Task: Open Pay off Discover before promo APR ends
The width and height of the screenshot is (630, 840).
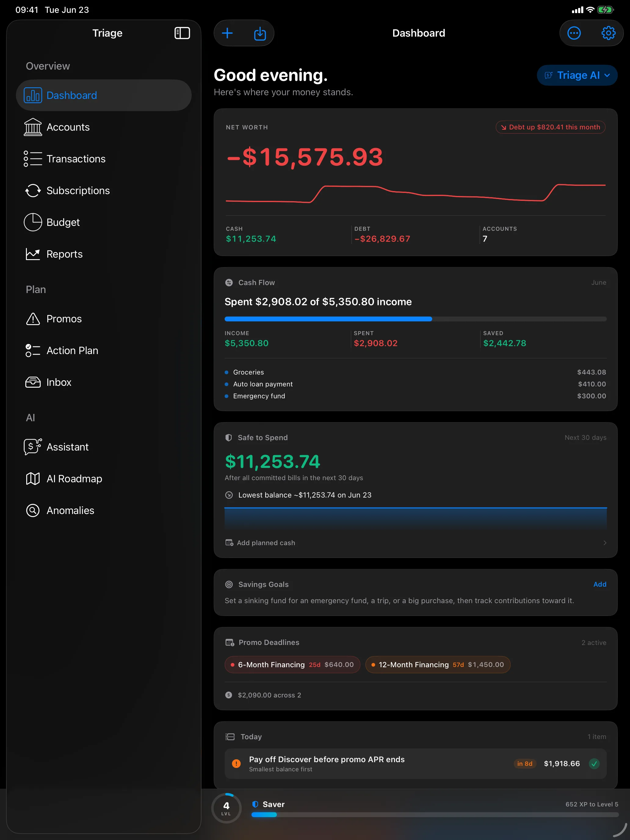Action: (415, 763)
